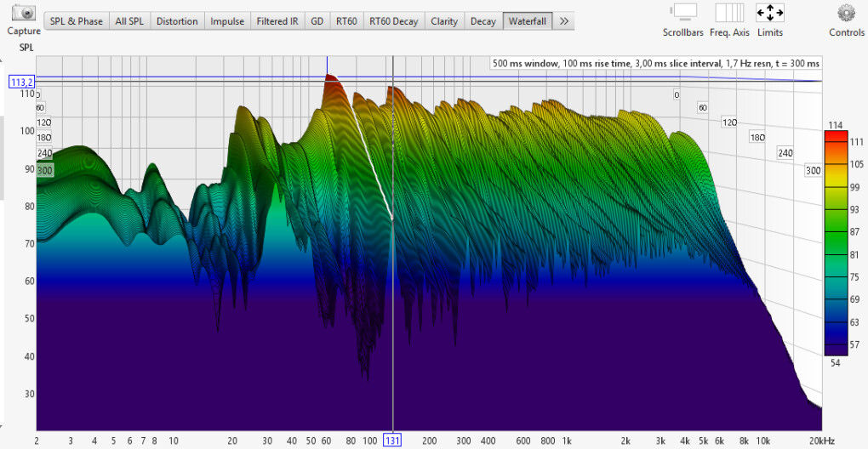Open the Filtered IR tab
The image size is (868, 449).
click(x=277, y=21)
